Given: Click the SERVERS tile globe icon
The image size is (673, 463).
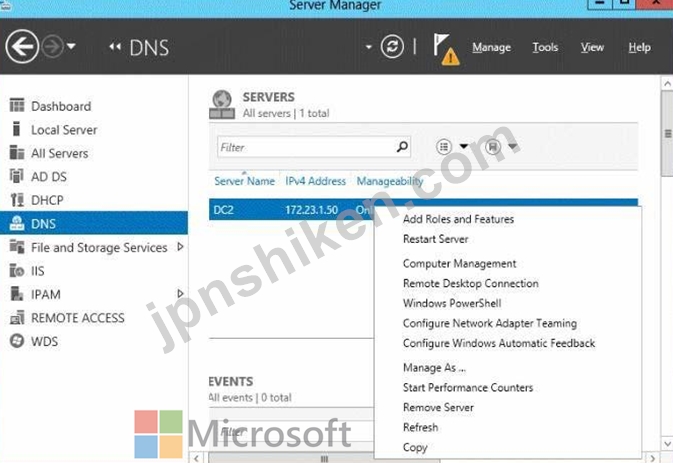Looking at the screenshot, I should tap(222, 105).
